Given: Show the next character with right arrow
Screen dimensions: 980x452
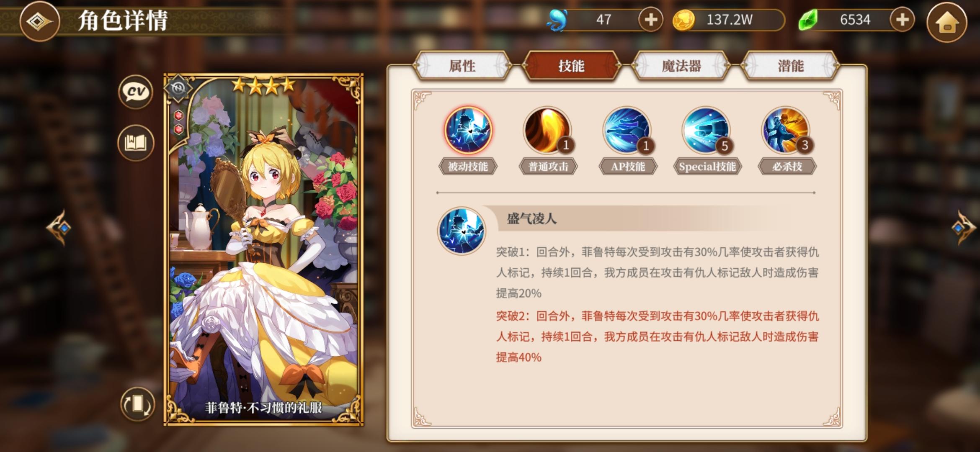Looking at the screenshot, I should [x=963, y=228].
